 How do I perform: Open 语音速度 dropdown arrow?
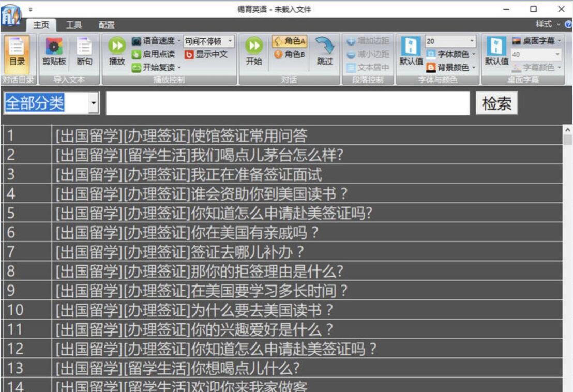point(179,41)
